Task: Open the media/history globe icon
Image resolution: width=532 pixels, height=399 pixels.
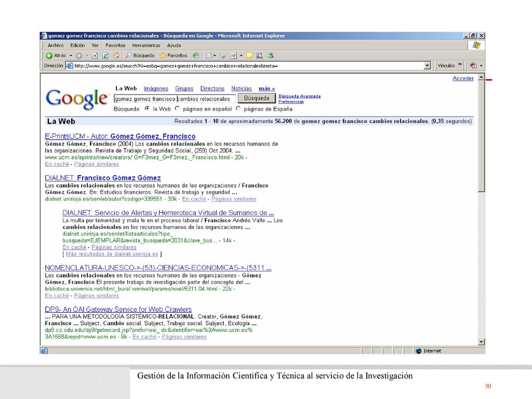Action: point(196,56)
